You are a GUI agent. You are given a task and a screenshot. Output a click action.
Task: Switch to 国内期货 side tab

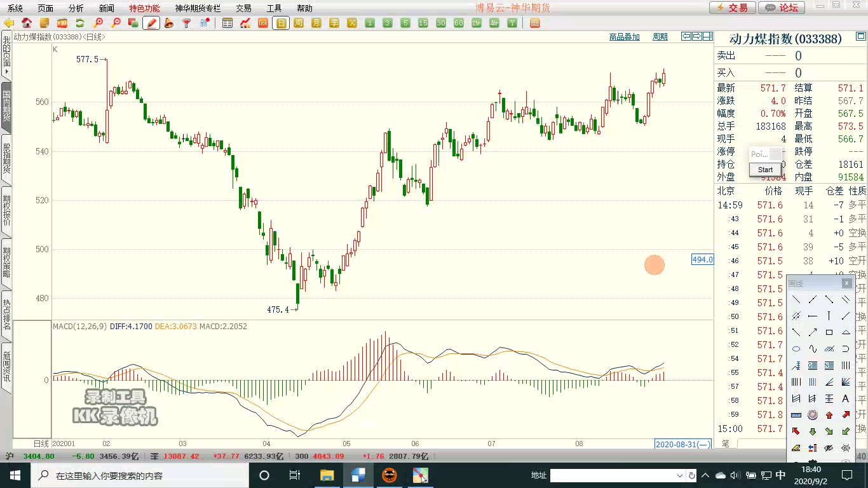6,105
